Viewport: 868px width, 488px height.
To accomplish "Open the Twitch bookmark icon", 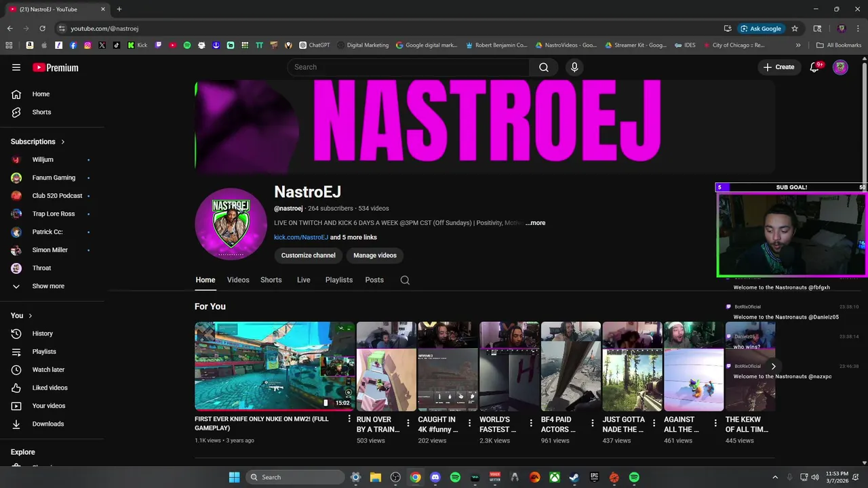I will tap(159, 45).
